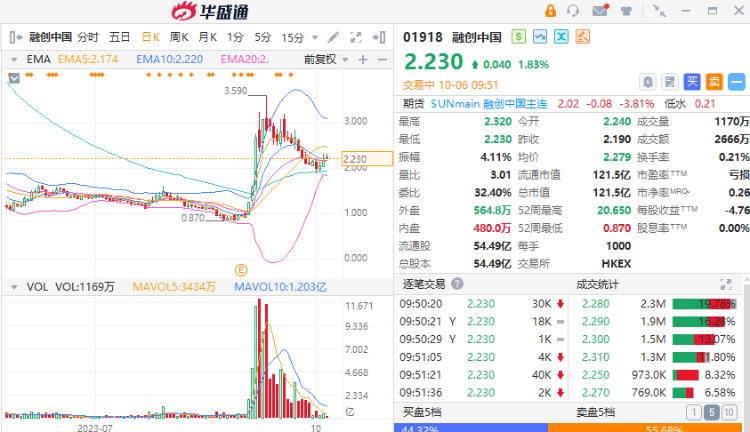Open the 成交统计 trade statistics tab
This screenshot has height=432, width=750.
tap(597, 285)
